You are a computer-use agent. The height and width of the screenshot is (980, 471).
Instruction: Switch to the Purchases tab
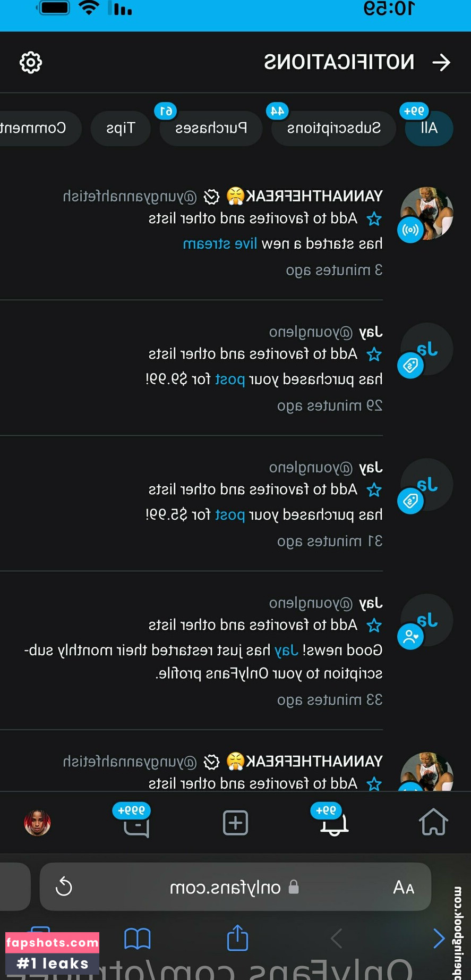coord(211,128)
